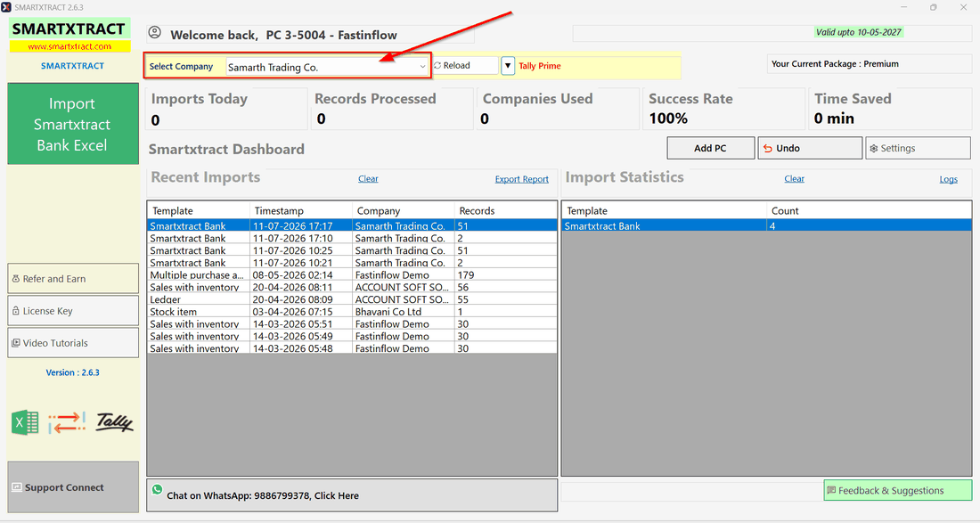This screenshot has height=523, width=980.
Task: Click the orange transfer arrows icon
Action: [x=67, y=423]
